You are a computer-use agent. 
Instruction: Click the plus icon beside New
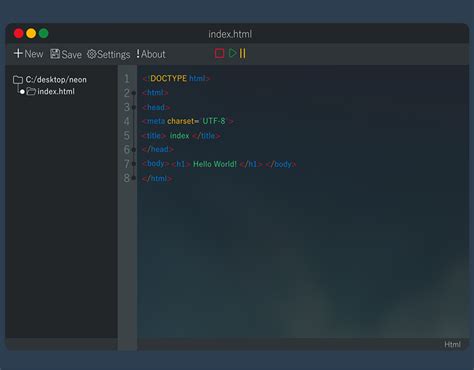pyautogui.click(x=18, y=53)
